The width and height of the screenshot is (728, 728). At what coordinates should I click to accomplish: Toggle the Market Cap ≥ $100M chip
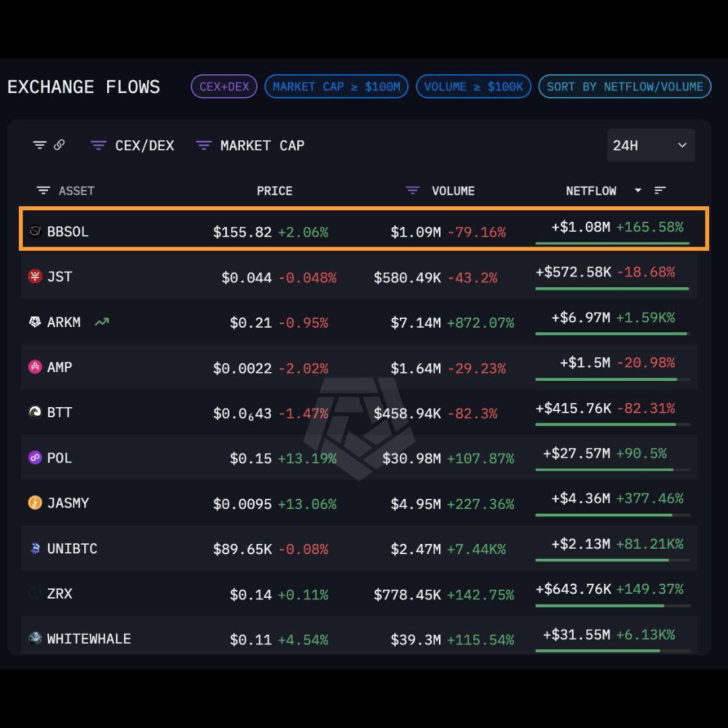click(x=336, y=86)
